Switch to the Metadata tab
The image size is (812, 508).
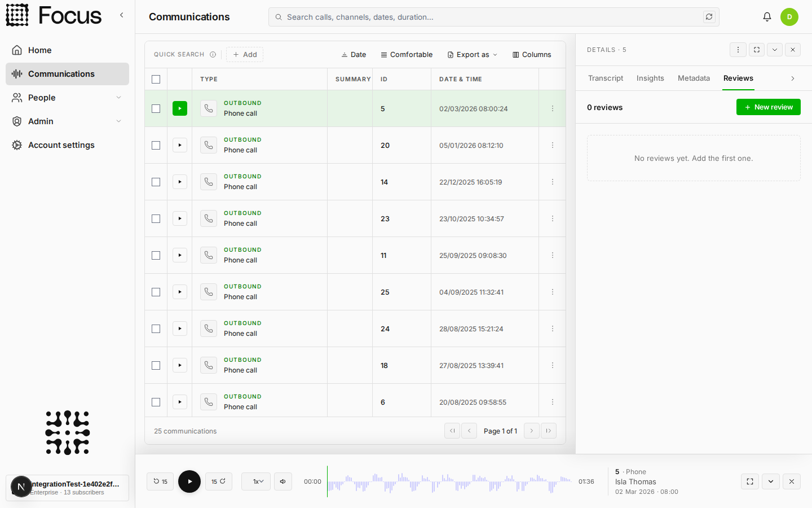[x=694, y=78]
